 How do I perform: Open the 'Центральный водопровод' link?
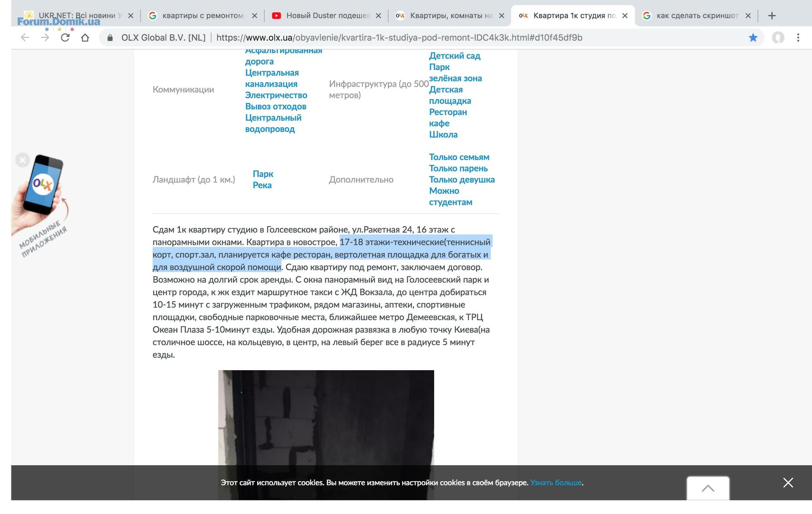pos(273,123)
